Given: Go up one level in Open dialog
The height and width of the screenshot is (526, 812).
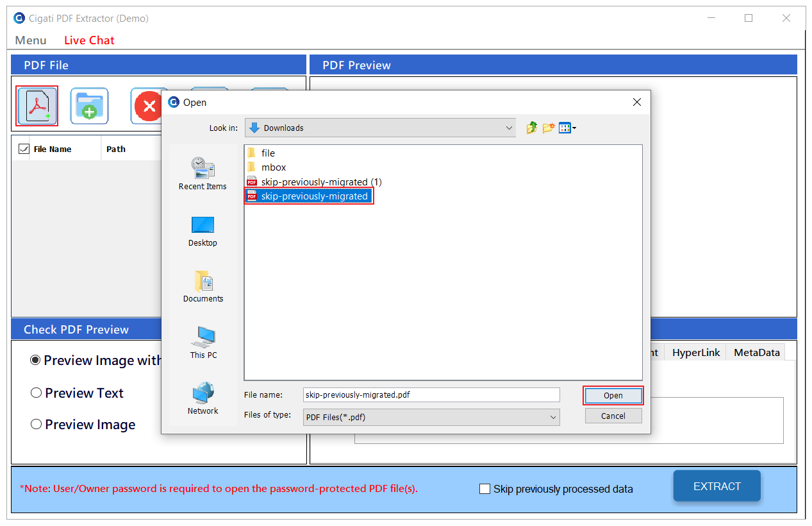Looking at the screenshot, I should tap(532, 128).
